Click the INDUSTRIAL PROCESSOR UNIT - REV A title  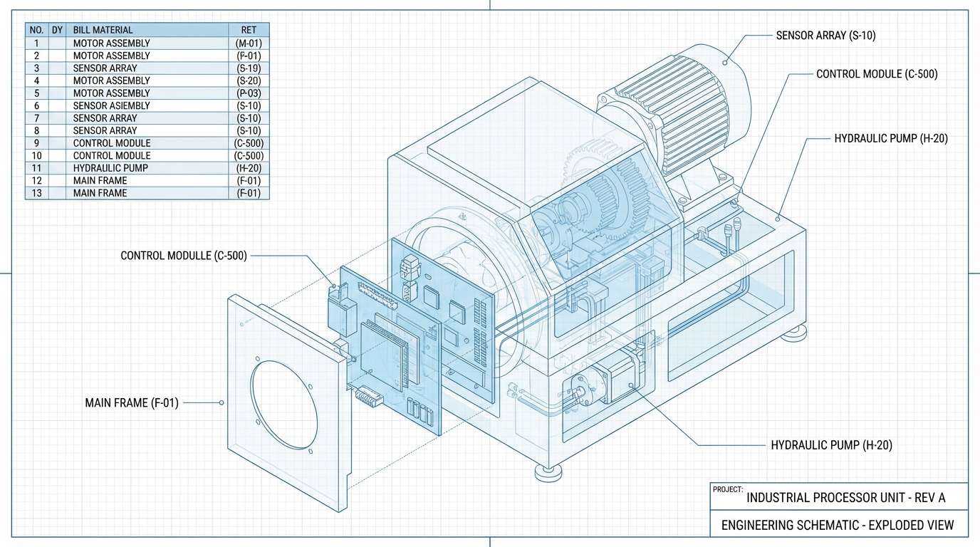click(x=845, y=497)
